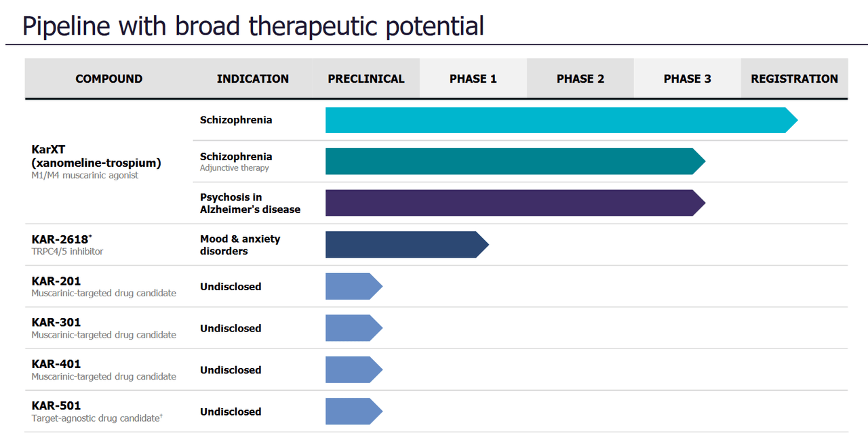Click the COMPOUND column header

point(108,79)
